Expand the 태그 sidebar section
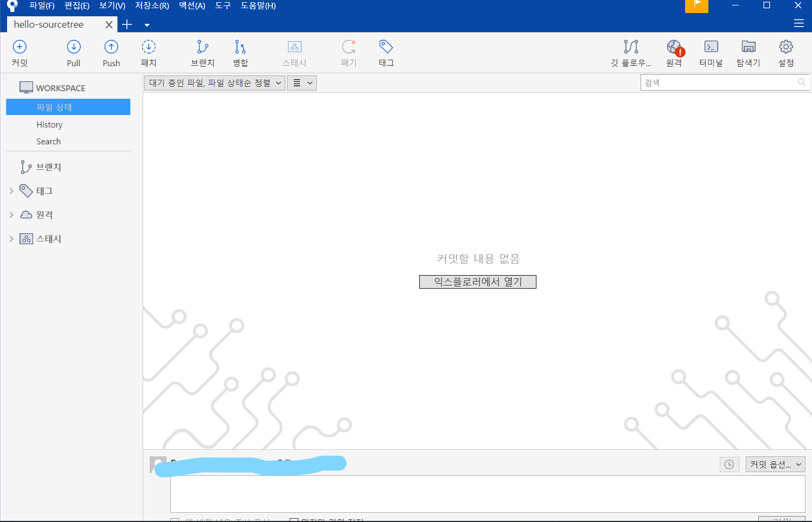The width and height of the screenshot is (812, 522). (11, 191)
